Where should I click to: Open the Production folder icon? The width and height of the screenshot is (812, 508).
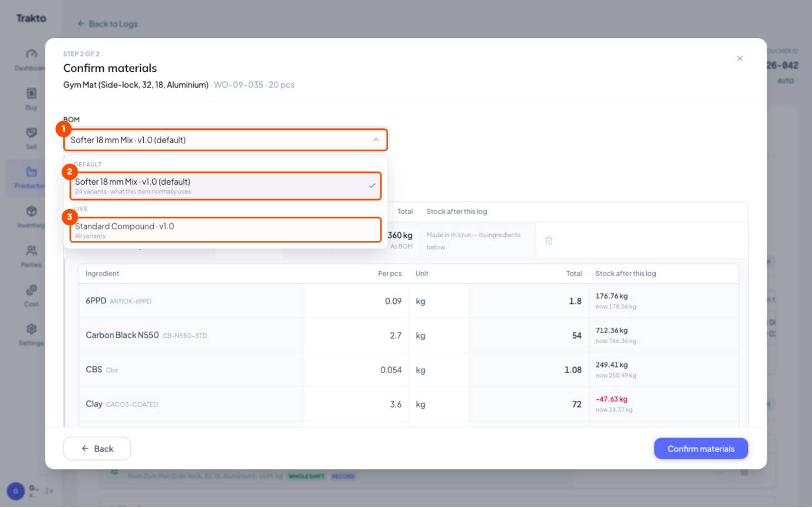31,172
